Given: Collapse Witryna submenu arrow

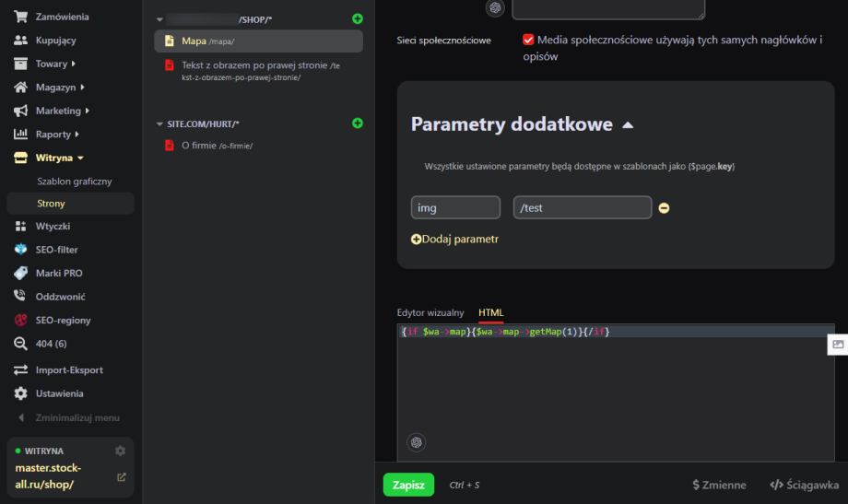Looking at the screenshot, I should (80, 158).
